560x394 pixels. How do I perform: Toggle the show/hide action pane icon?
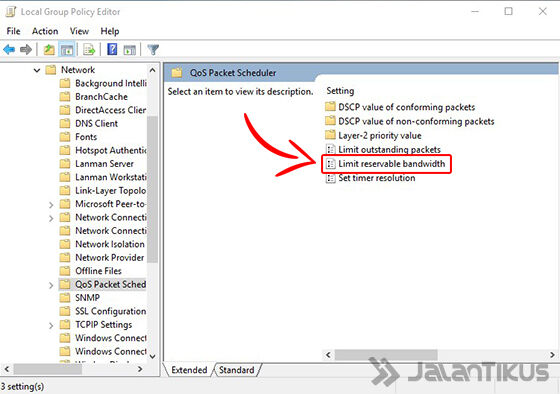[129, 49]
